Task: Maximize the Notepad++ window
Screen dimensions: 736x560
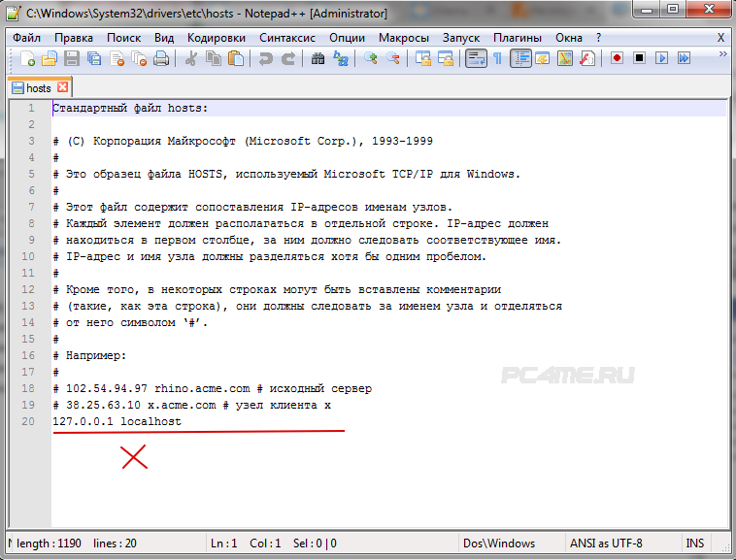Action: click(674, 10)
